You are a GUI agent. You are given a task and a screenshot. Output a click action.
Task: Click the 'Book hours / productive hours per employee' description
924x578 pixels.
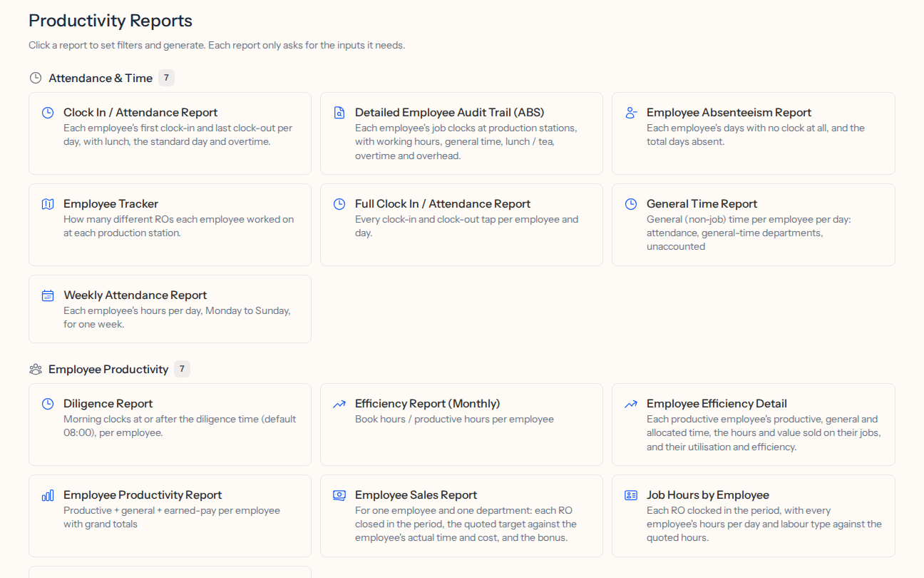tap(454, 420)
